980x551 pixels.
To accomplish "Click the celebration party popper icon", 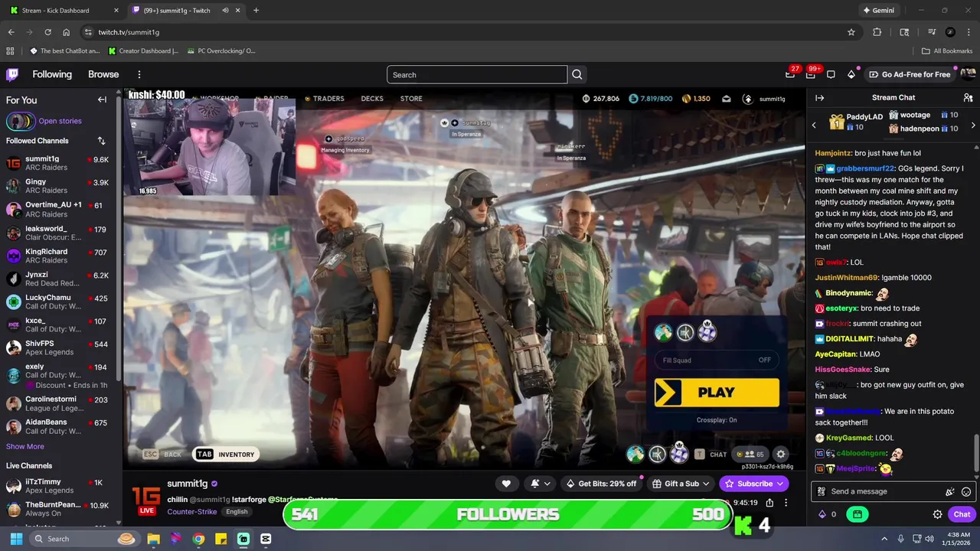I will [950, 491].
